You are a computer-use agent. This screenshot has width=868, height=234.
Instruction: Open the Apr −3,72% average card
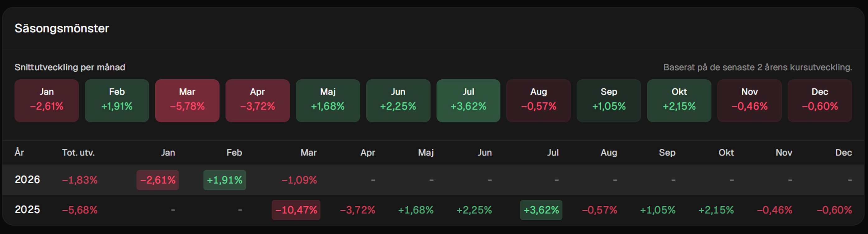click(x=257, y=101)
